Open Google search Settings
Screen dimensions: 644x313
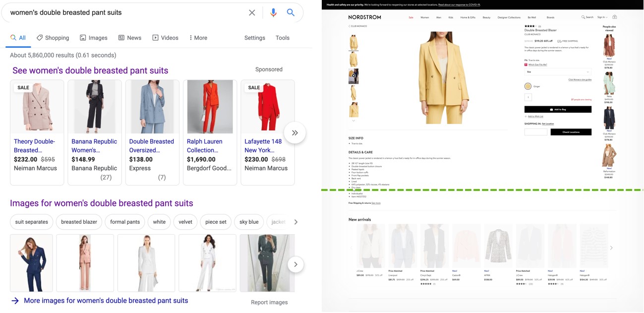[255, 38]
